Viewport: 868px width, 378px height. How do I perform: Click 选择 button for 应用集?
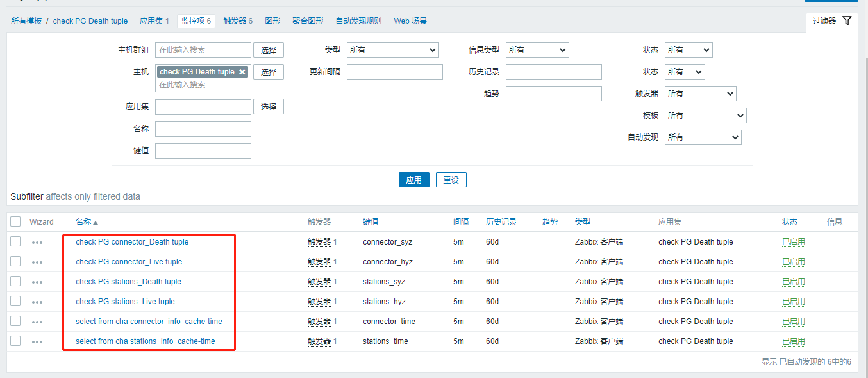(x=269, y=107)
